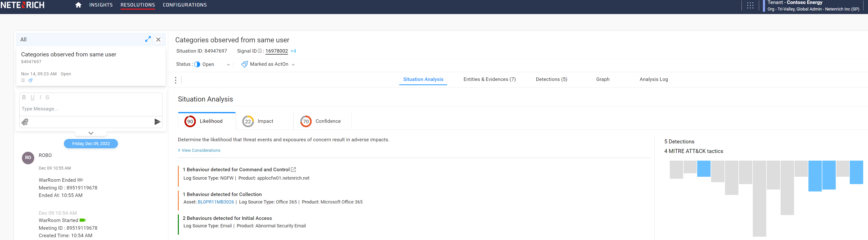Send message with the arrow icon

pos(157,122)
